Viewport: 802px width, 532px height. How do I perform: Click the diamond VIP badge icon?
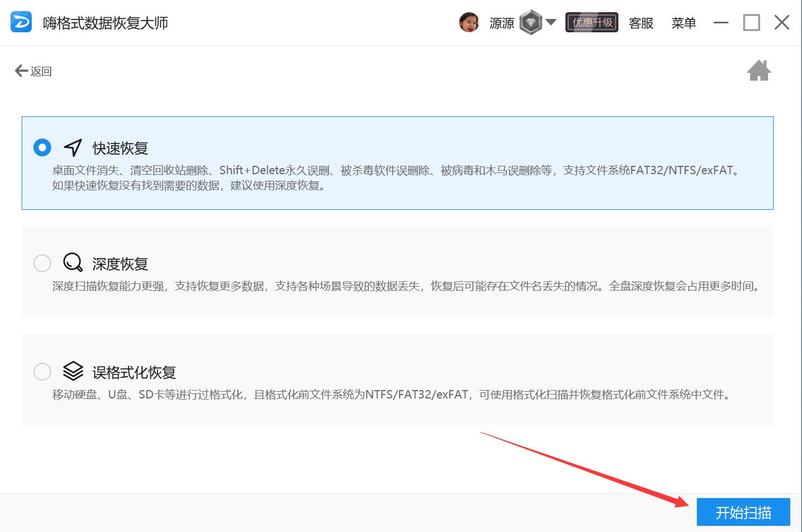(x=530, y=23)
